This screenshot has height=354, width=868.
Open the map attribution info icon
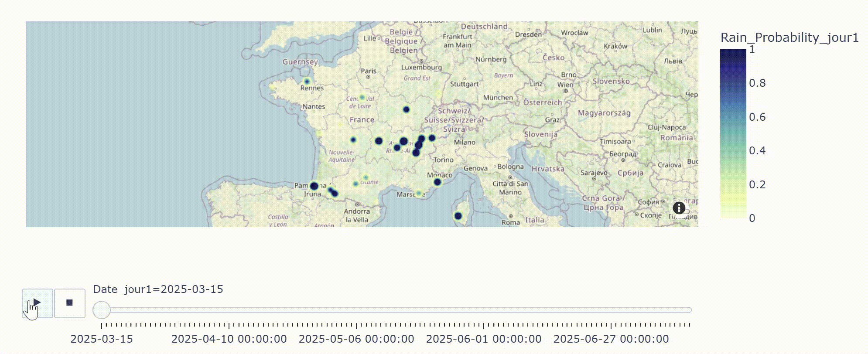pyautogui.click(x=679, y=208)
